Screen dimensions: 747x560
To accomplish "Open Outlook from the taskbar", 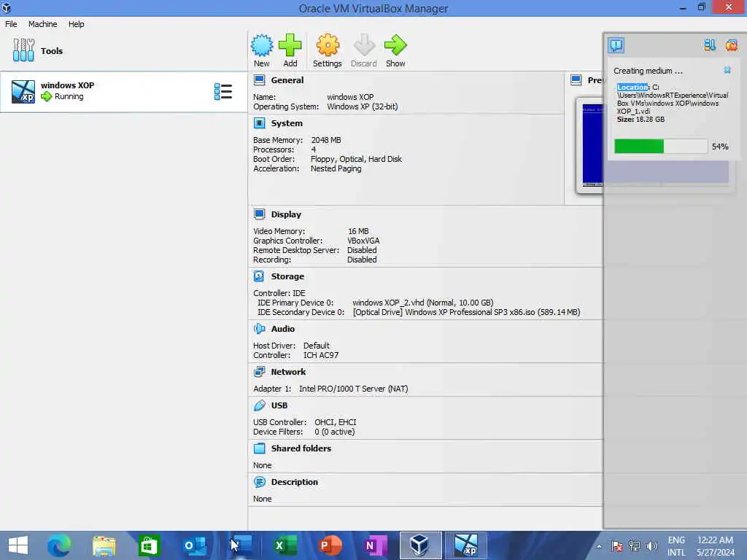I will [194, 545].
